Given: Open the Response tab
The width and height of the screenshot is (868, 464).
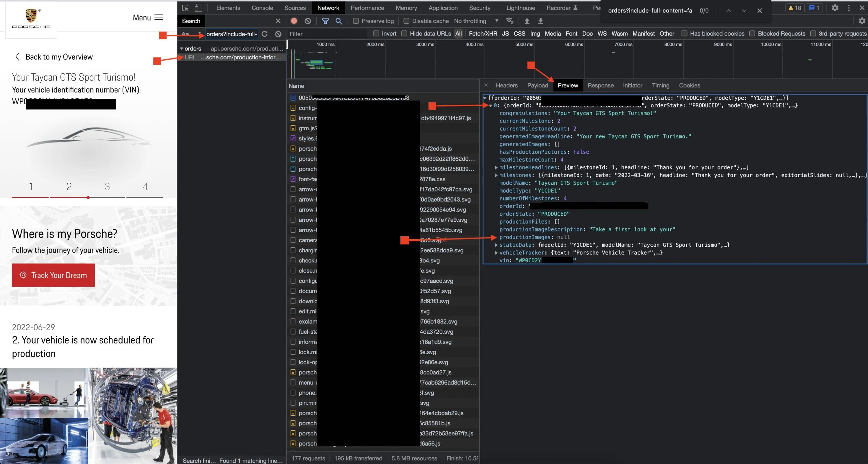Looking at the screenshot, I should (600, 85).
